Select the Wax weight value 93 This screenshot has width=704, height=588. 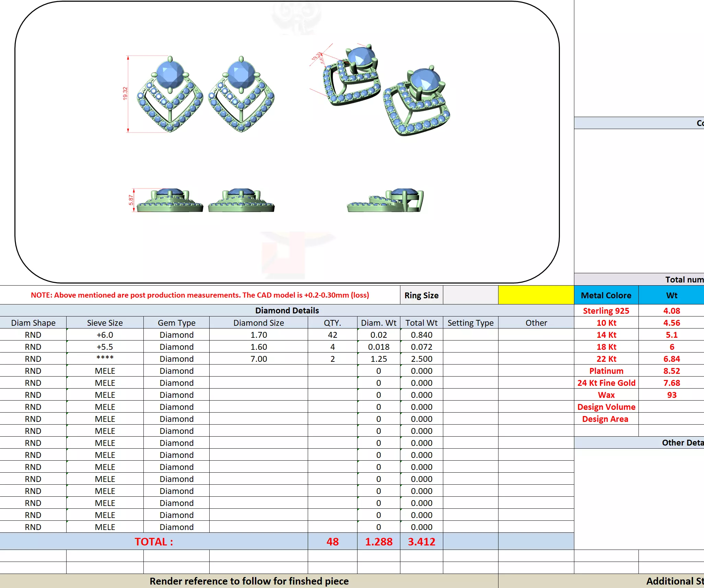671,395
